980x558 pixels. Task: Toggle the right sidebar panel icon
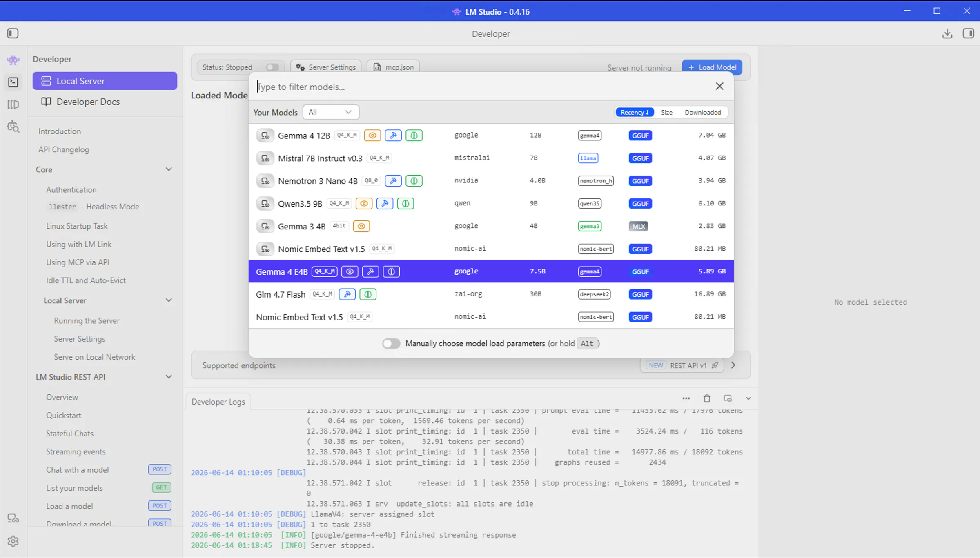click(968, 33)
